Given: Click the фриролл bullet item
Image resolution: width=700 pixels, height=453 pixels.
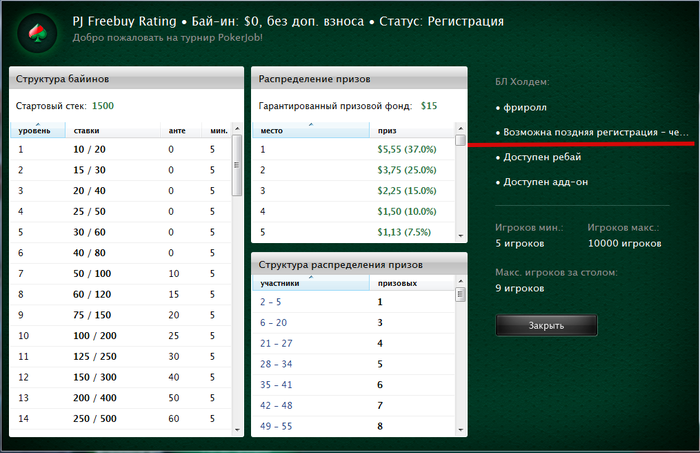Looking at the screenshot, I should click(521, 108).
